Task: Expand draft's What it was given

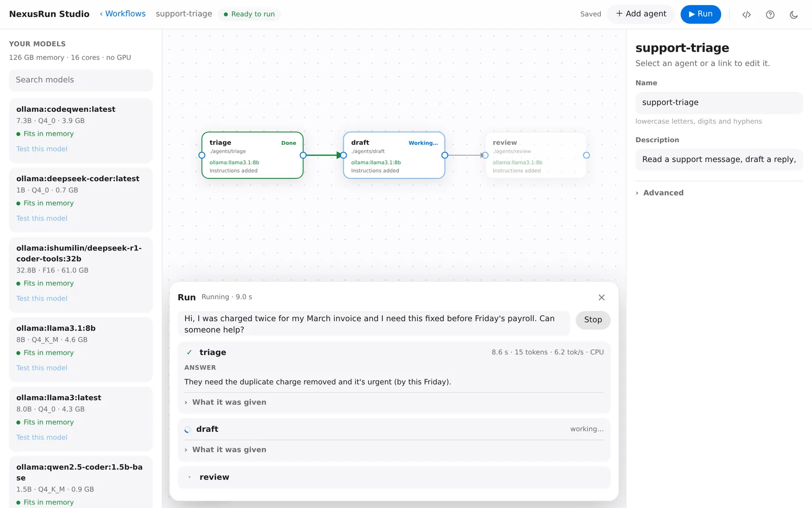Action: 225,450
